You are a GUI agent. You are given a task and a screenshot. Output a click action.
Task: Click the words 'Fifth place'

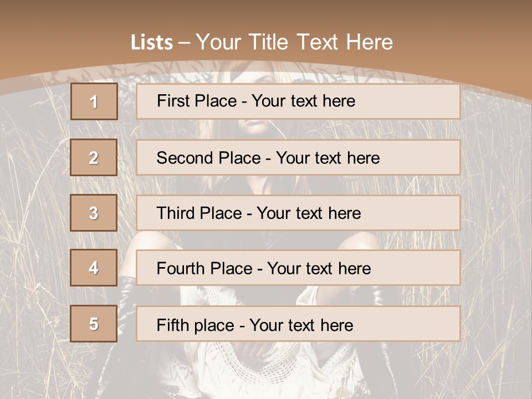coord(196,325)
